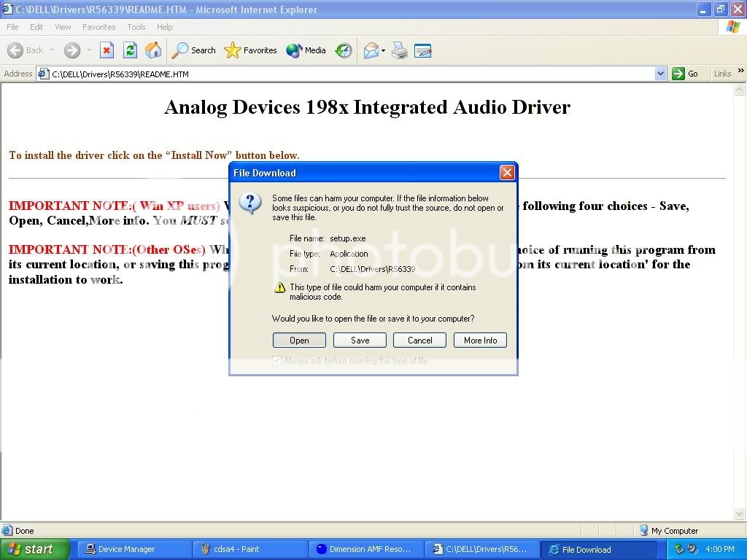747x560 pixels.
Task: Click the Windows start button
Action: click(x=34, y=549)
